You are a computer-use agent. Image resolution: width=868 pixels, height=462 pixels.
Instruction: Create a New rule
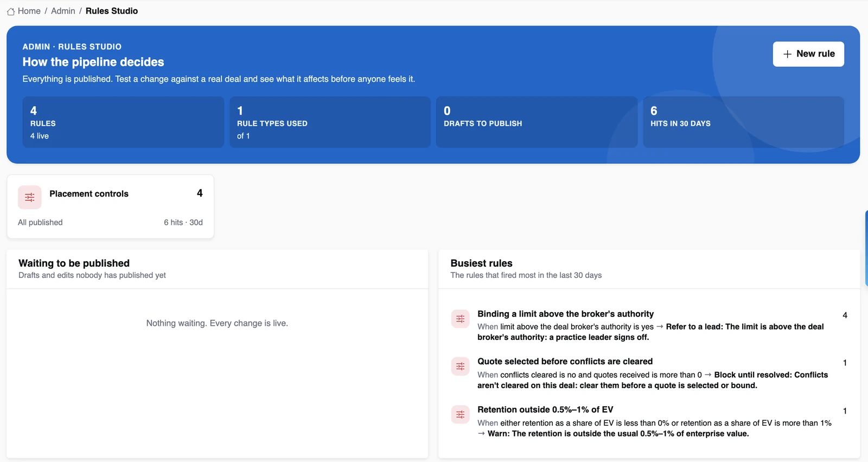808,54
